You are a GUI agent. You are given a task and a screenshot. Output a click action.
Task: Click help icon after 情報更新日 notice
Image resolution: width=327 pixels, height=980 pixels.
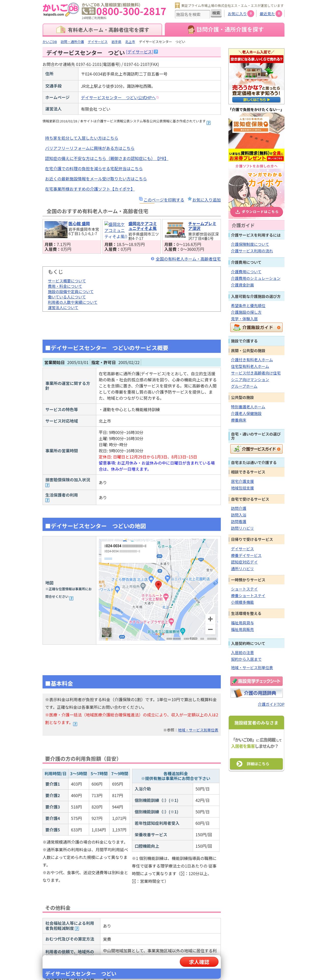(x=209, y=123)
